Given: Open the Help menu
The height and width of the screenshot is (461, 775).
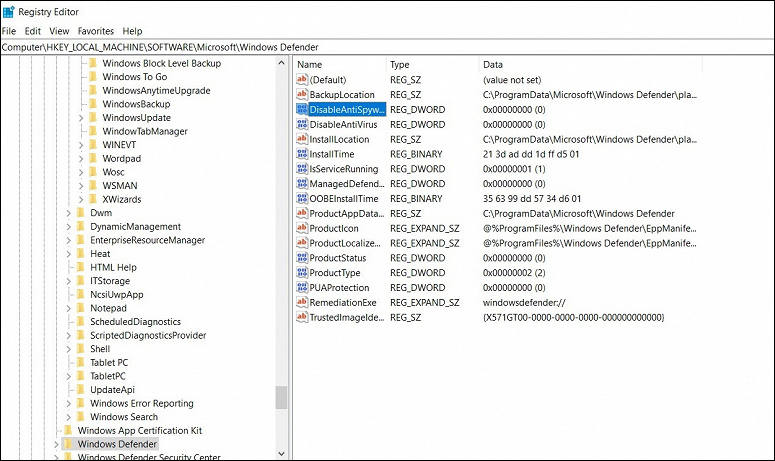Looking at the screenshot, I should (x=132, y=31).
